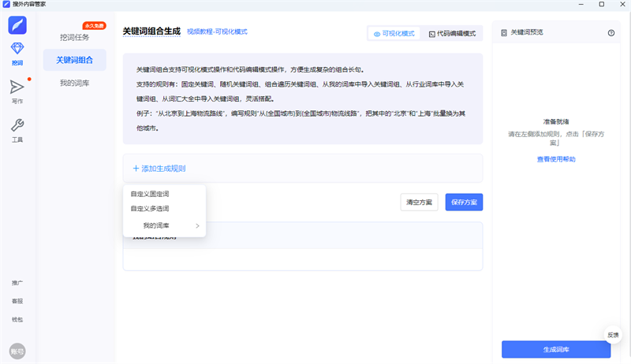
Task: Click the eye icon in 可视化模式
Action: (x=377, y=34)
